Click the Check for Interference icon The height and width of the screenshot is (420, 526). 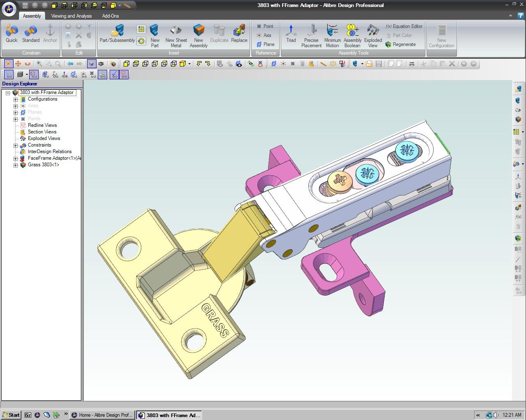[x=342, y=64]
